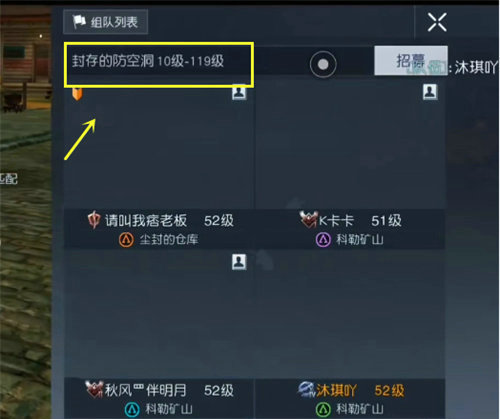500x419 pixels.
Task: Open K卡卡's profile portrait icon
Action: pyautogui.click(x=430, y=92)
